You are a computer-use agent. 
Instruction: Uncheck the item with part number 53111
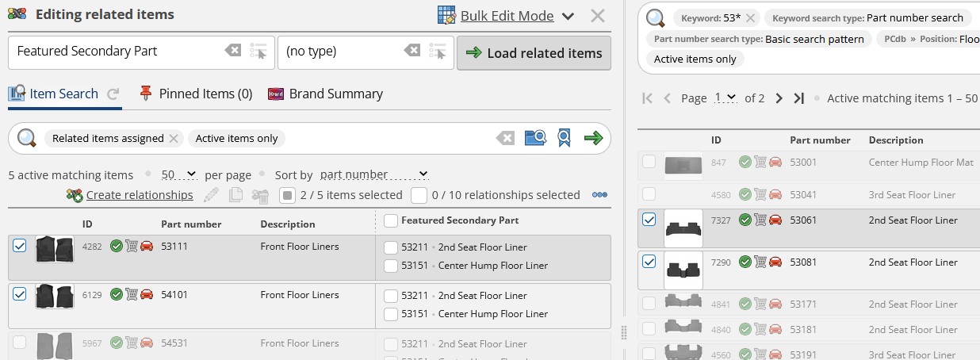(x=20, y=246)
